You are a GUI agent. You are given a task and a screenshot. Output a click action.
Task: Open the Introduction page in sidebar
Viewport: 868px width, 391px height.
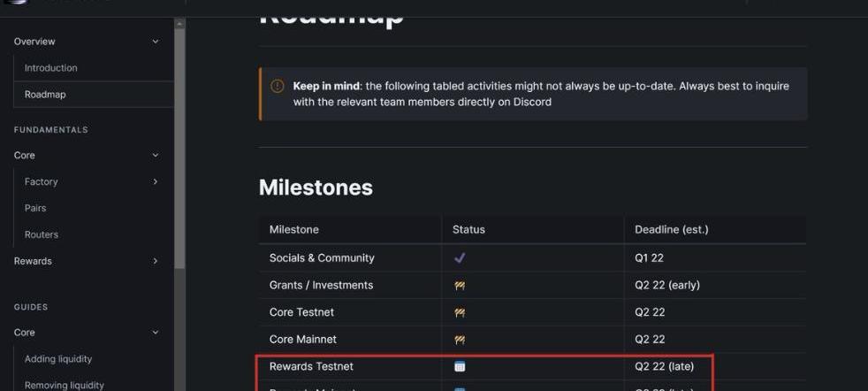coord(51,68)
